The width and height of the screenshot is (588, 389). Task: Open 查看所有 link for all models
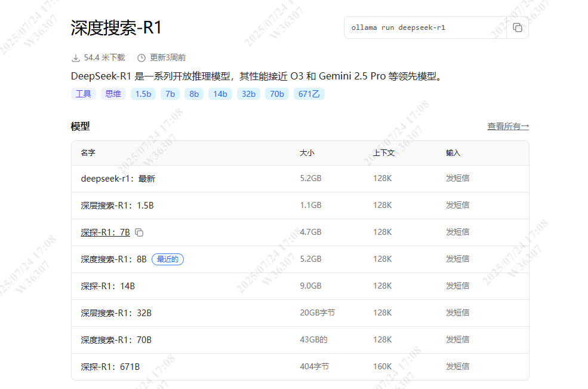pos(507,126)
